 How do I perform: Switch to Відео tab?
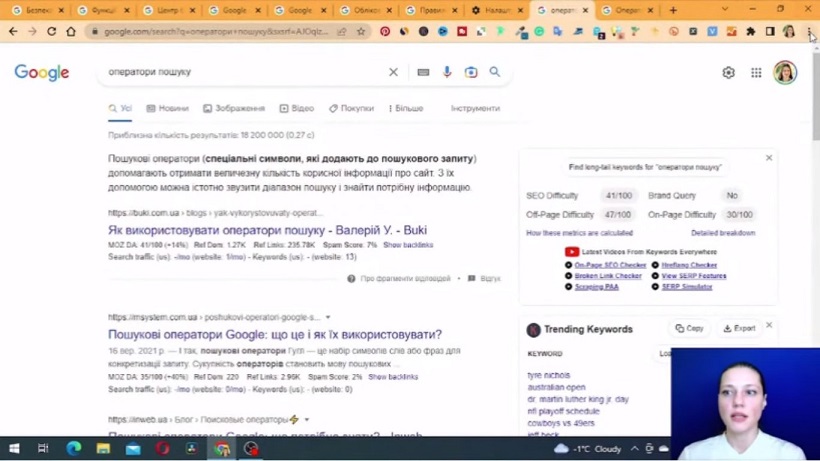pos(297,108)
